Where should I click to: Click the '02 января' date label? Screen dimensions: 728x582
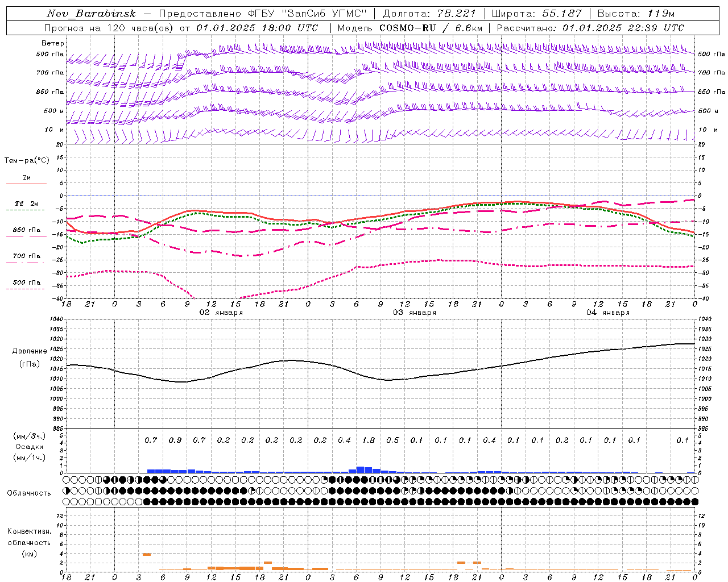[221, 313]
